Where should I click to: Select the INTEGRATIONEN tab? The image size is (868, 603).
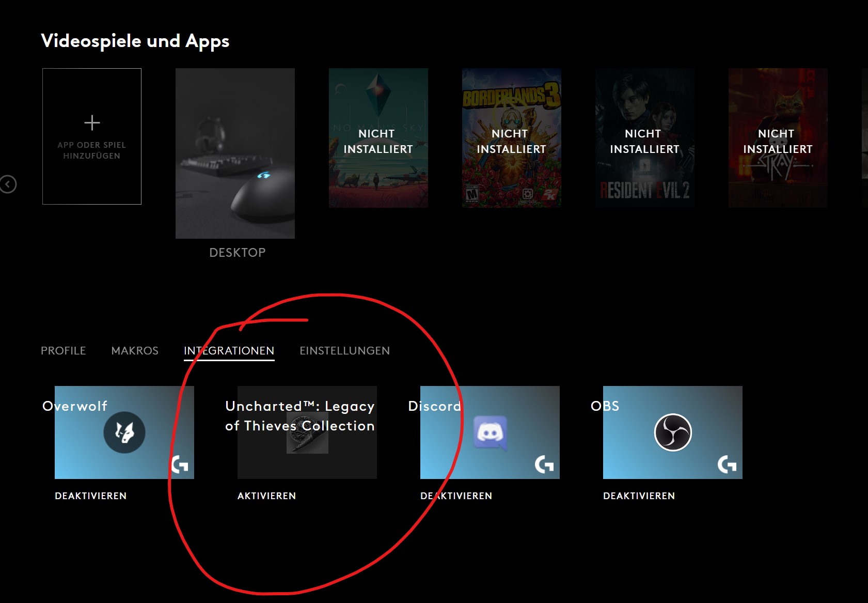point(229,350)
